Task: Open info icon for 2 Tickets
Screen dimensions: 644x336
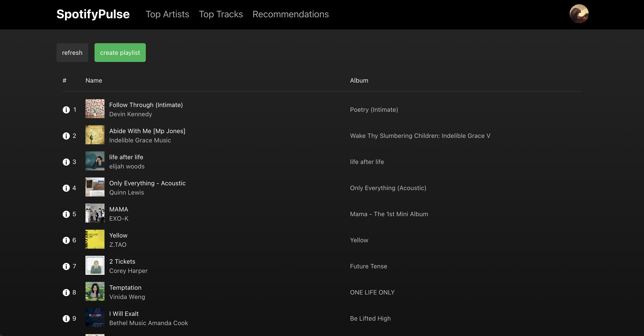Action: [x=66, y=266]
